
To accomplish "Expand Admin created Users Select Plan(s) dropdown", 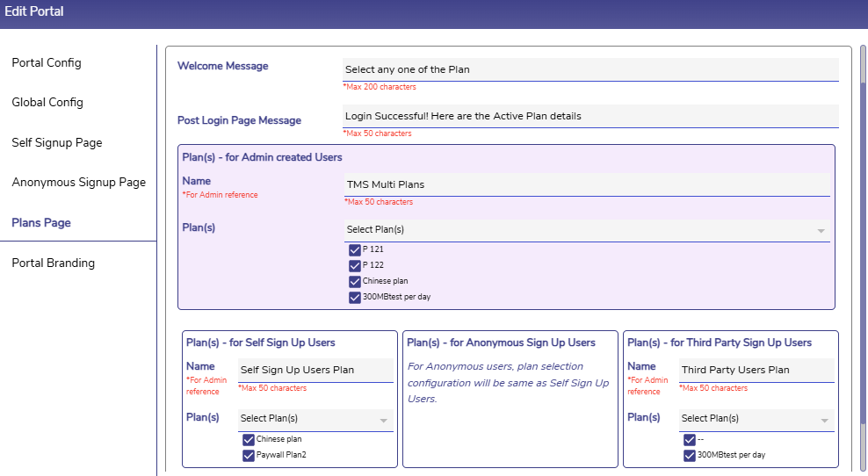I will 587,230.
